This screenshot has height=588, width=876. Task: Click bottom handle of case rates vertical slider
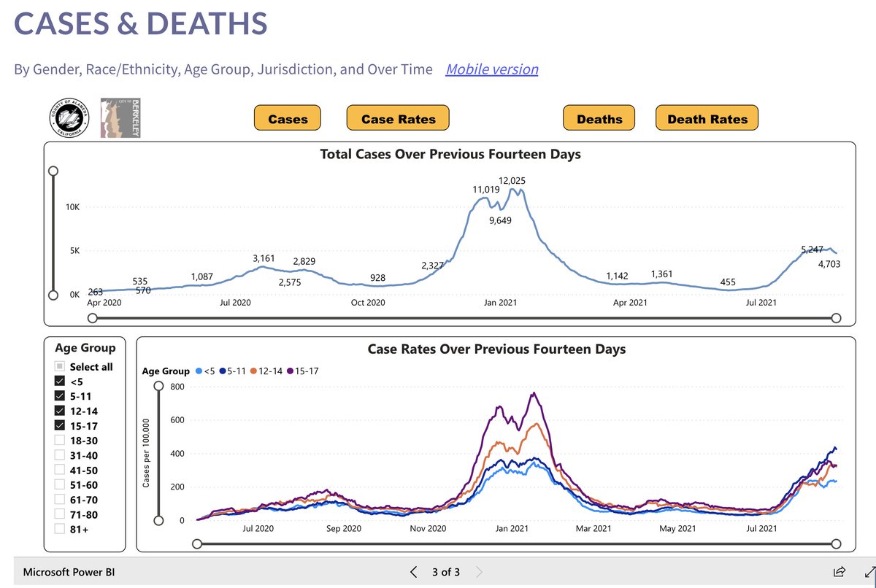point(158,520)
